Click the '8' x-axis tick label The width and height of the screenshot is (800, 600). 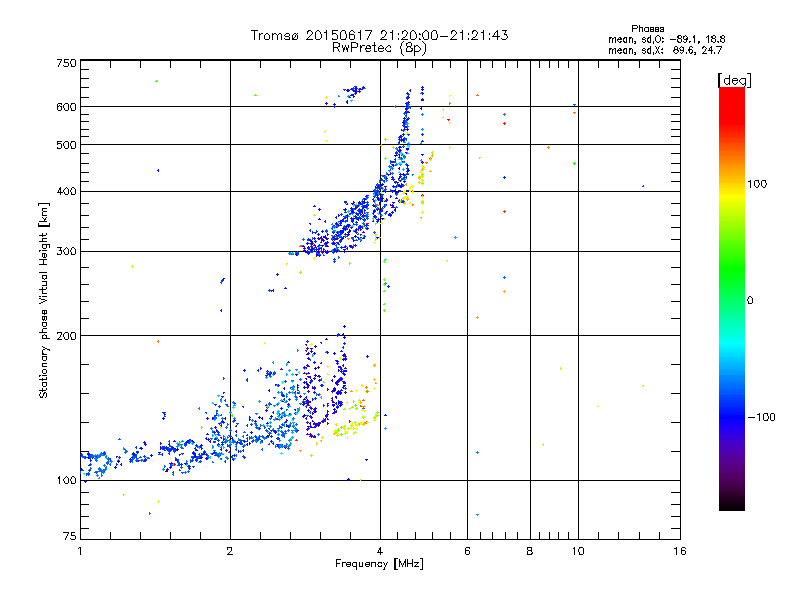[530, 551]
